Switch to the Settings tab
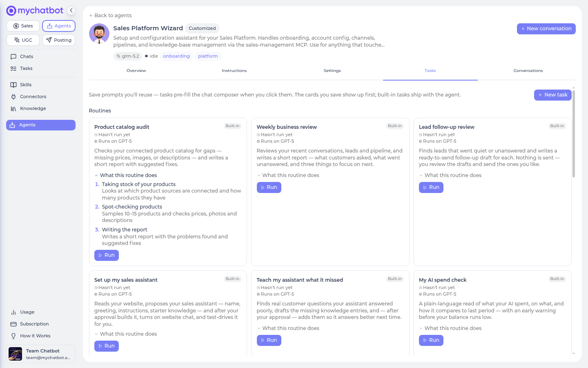The width and height of the screenshot is (588, 368). click(332, 71)
